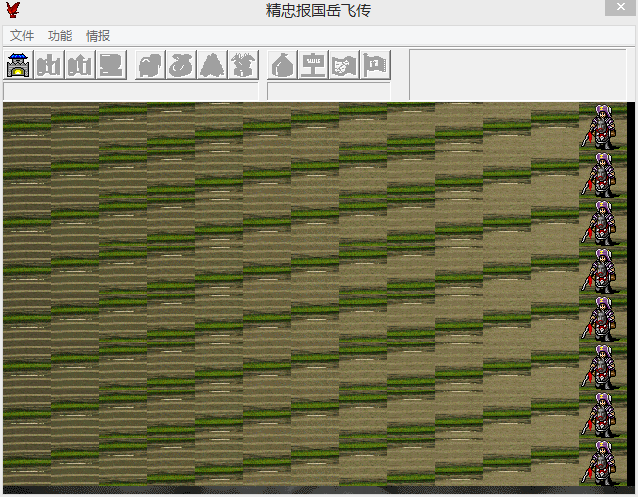
Task: Close the 精忠报国岳飞传 window
Action: point(621,7)
